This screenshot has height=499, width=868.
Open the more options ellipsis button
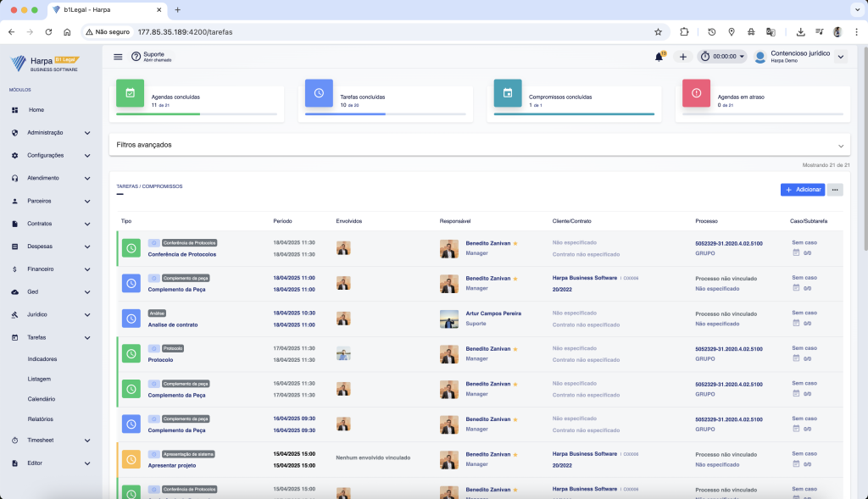click(835, 190)
